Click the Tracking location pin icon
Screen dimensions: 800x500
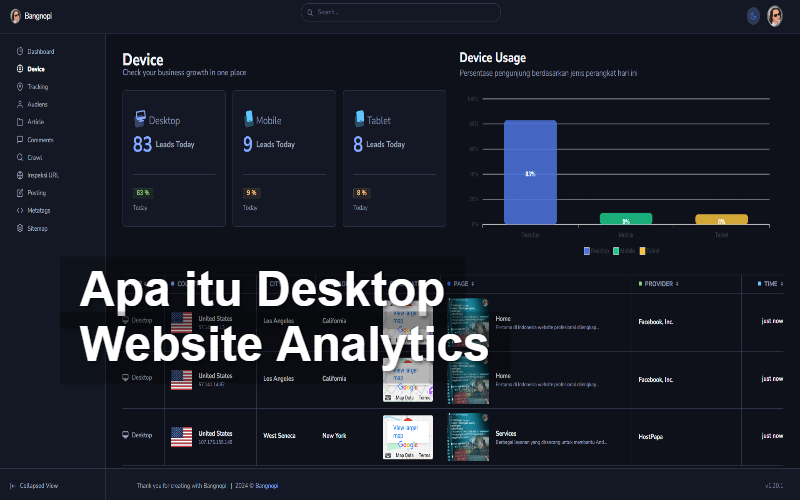tap(20, 87)
